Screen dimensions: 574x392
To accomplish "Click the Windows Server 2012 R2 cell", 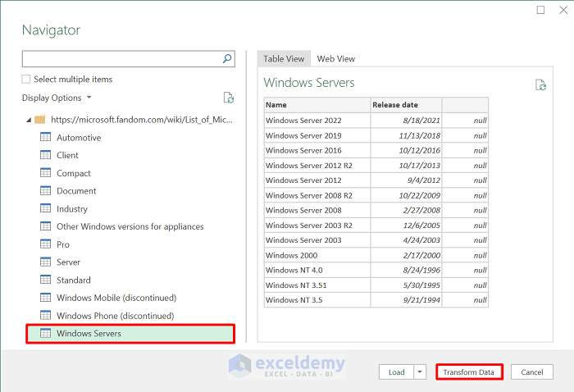I will tap(317, 166).
